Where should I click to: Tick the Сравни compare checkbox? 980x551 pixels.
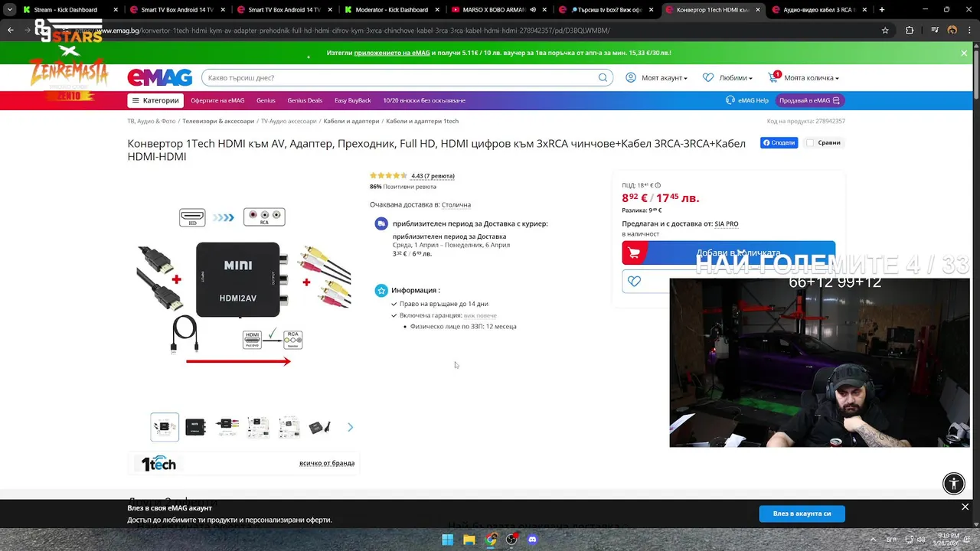810,142
